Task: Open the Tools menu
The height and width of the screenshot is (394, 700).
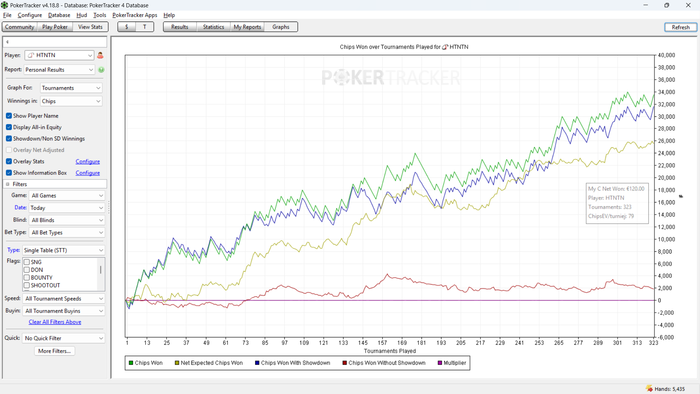Action: tap(100, 15)
